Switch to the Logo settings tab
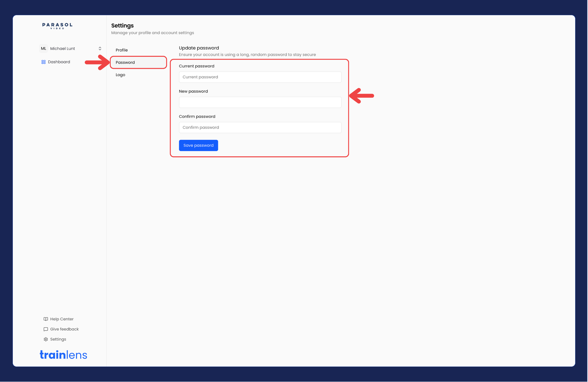Screen dimensions: 588x382 tap(138, 75)
